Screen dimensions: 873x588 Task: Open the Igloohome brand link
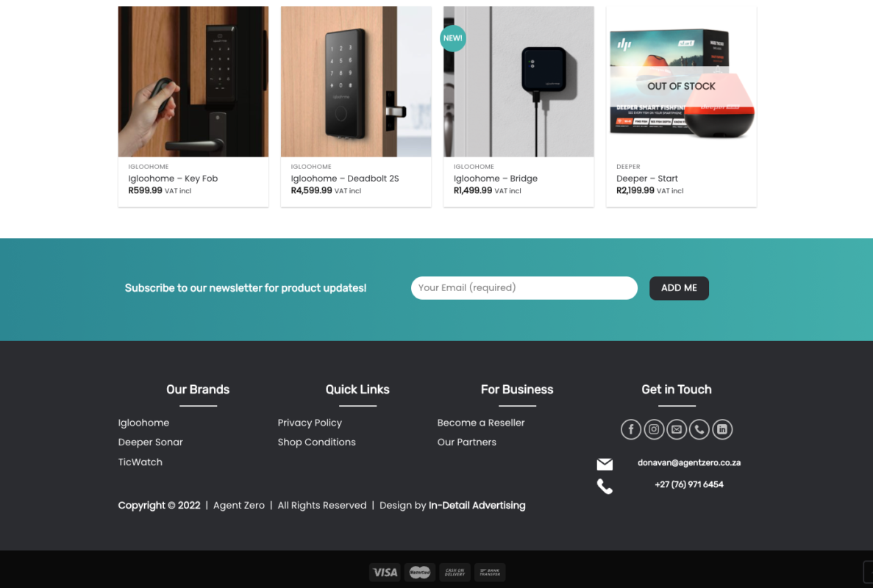143,422
